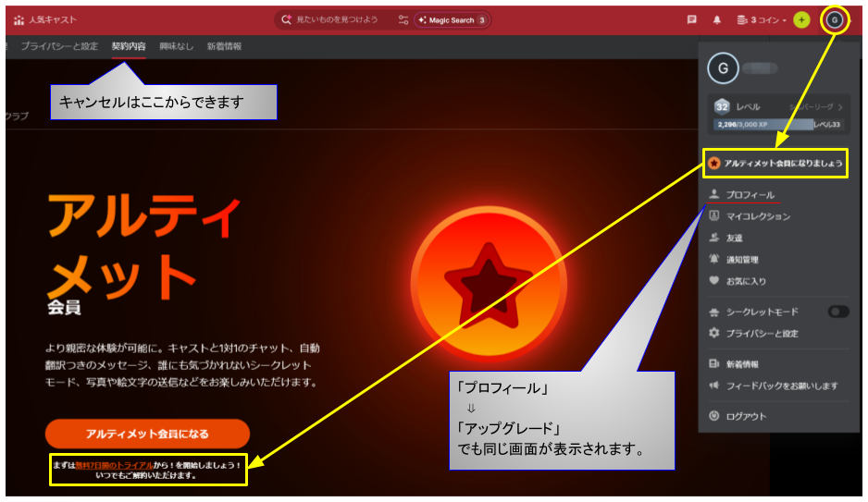Click the レベル33 label
Screen dimensions: 868x502
pos(826,125)
